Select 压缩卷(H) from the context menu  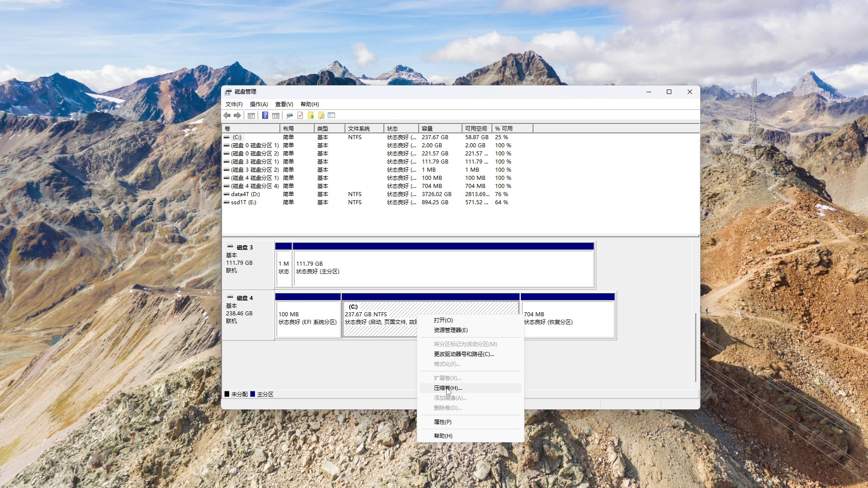[x=446, y=388]
